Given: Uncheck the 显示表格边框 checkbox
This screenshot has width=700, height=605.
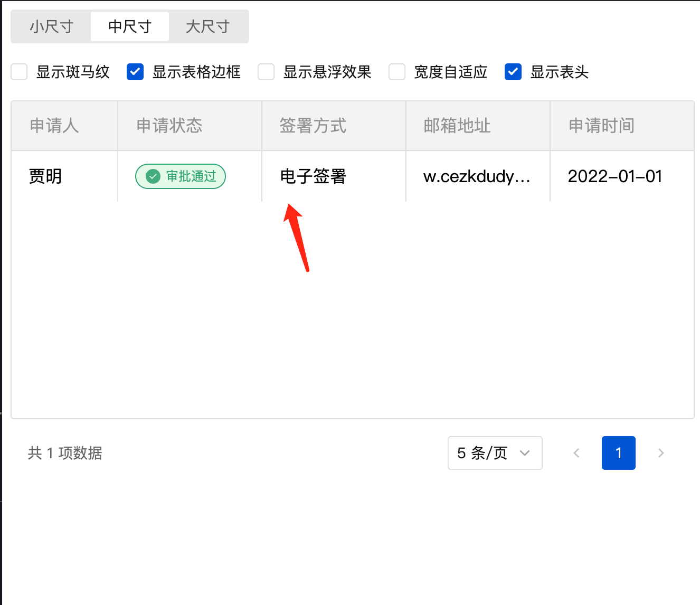Looking at the screenshot, I should click(135, 72).
